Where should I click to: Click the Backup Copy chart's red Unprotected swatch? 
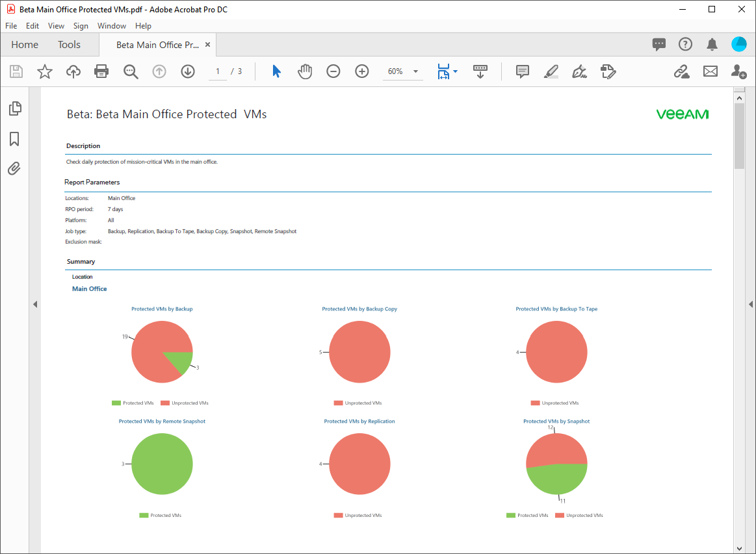tap(338, 403)
